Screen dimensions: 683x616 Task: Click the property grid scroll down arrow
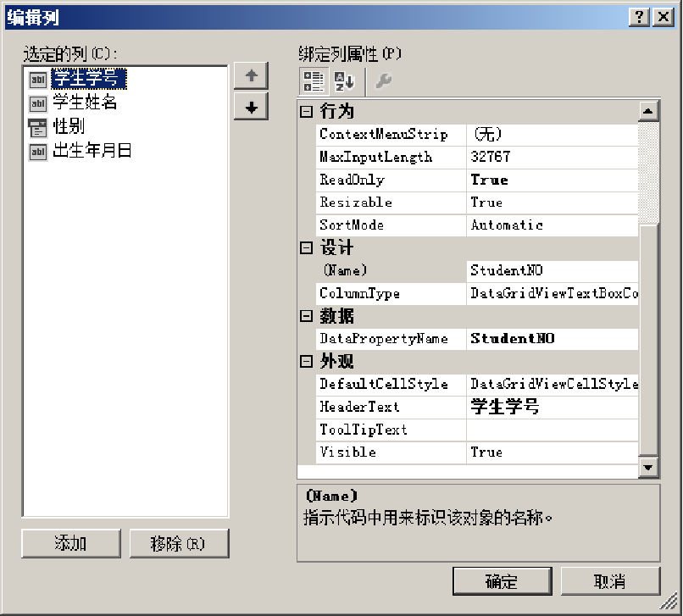pyautogui.click(x=648, y=467)
